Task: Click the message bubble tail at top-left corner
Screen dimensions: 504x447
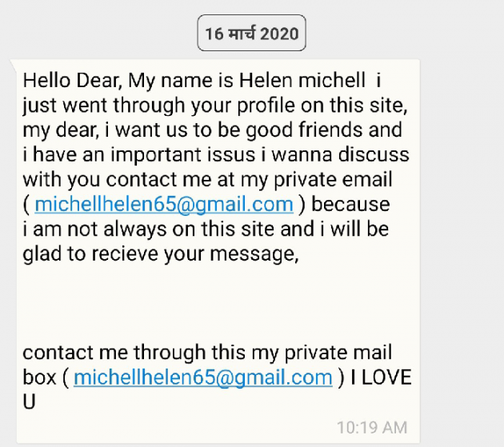Action: pos(14,65)
